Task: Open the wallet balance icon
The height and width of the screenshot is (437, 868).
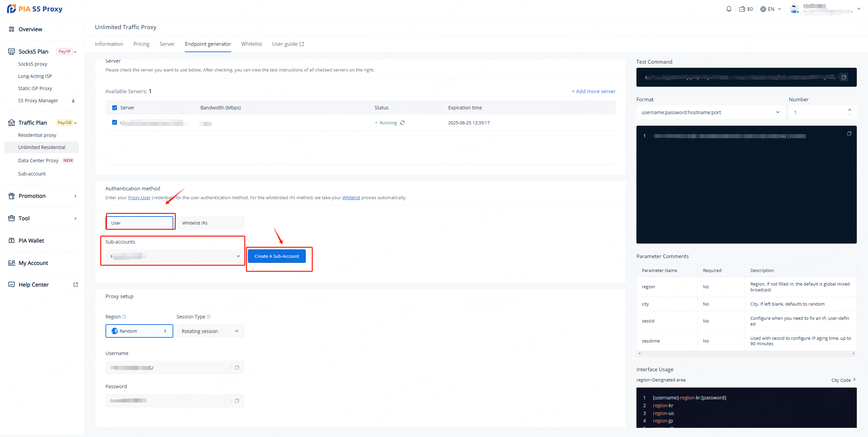Action: coord(742,9)
